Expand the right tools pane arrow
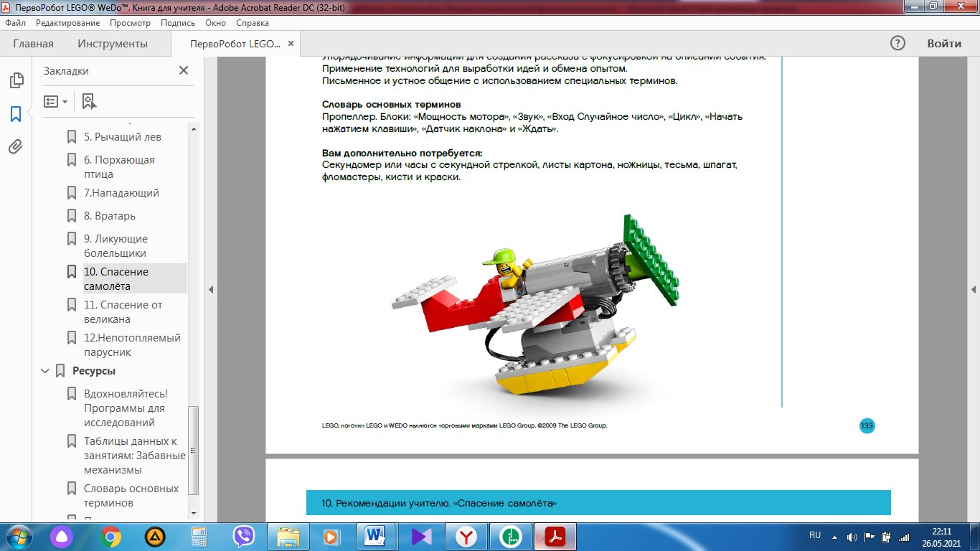Viewport: 980px width, 551px height. (x=974, y=289)
